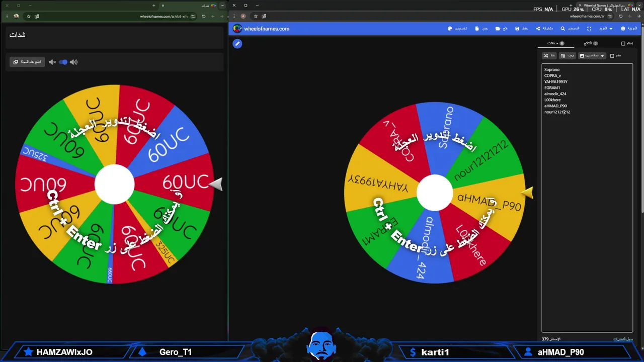
Task: Open the gallery search magnifier icon
Action: pyautogui.click(x=562, y=29)
